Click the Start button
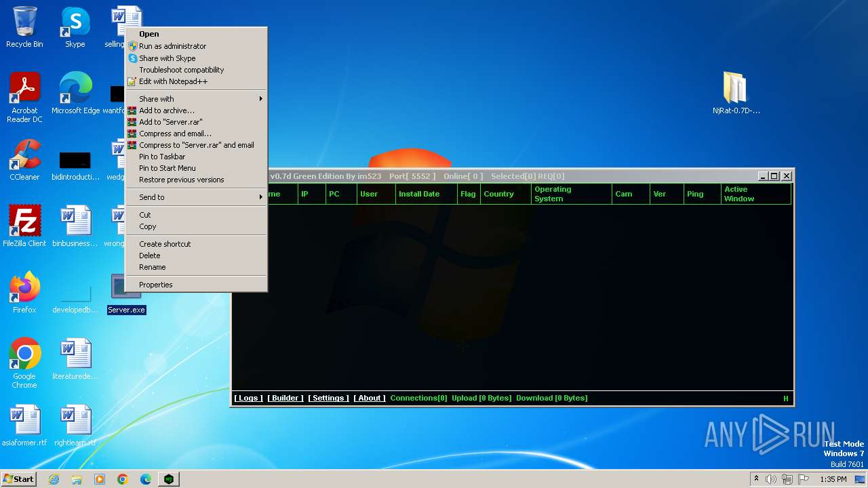868x488 pixels. [x=19, y=479]
